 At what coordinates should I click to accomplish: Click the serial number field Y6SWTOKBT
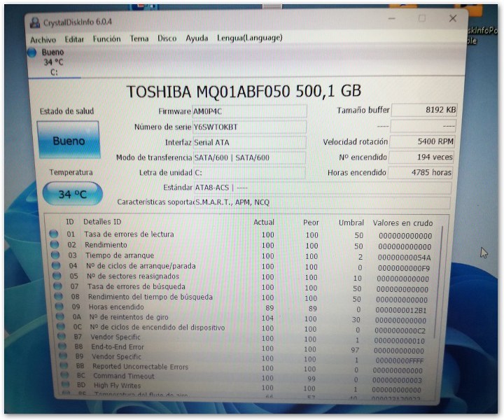tap(249, 127)
